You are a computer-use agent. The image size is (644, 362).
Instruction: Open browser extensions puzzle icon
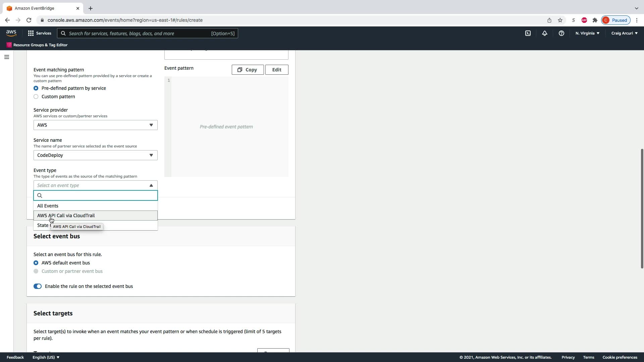tap(595, 20)
